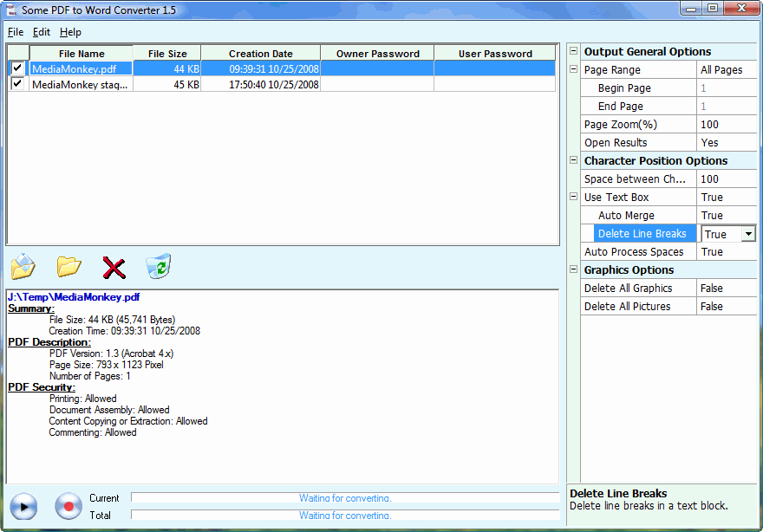Click the red X remove file icon

(114, 268)
